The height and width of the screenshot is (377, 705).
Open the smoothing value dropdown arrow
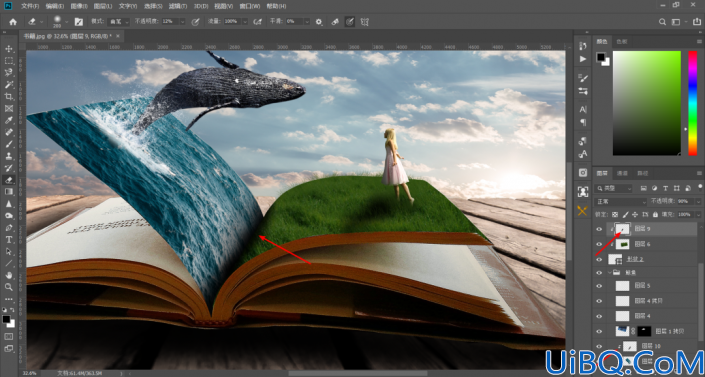coord(307,22)
